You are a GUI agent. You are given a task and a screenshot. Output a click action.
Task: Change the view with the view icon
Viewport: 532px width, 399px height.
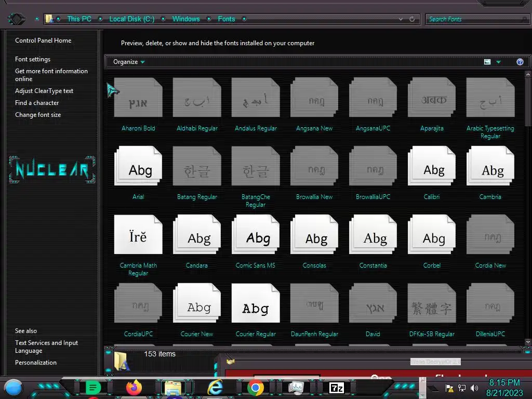point(487,62)
